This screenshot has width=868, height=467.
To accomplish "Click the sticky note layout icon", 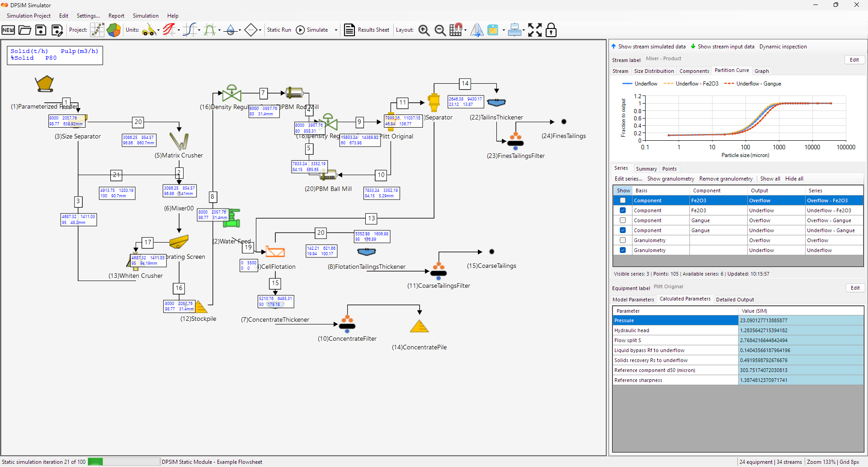I will pyautogui.click(x=493, y=30).
